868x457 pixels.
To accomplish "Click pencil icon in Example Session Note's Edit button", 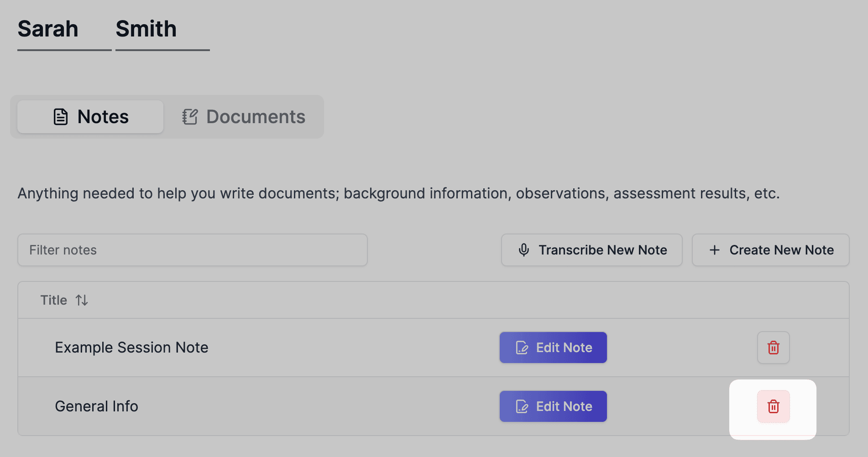I will (x=522, y=348).
